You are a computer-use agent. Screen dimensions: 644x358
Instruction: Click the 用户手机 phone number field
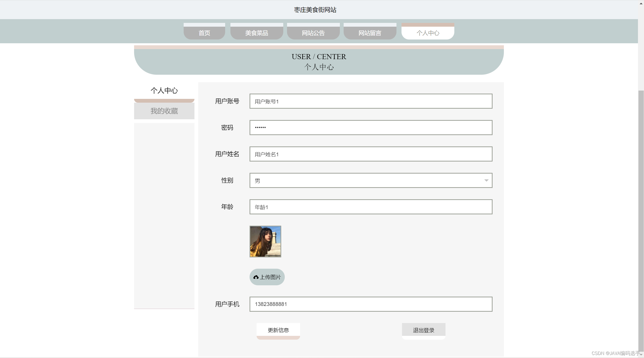pos(371,304)
